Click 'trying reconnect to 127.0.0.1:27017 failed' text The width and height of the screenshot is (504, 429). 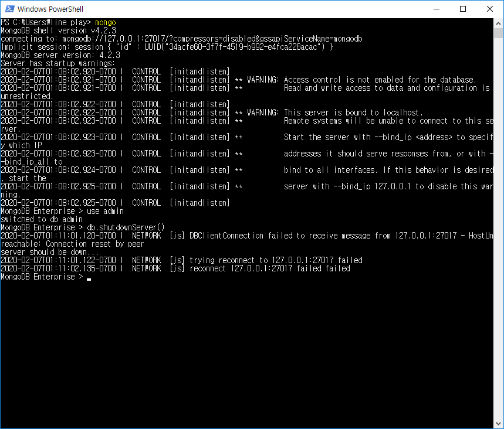coord(276,260)
